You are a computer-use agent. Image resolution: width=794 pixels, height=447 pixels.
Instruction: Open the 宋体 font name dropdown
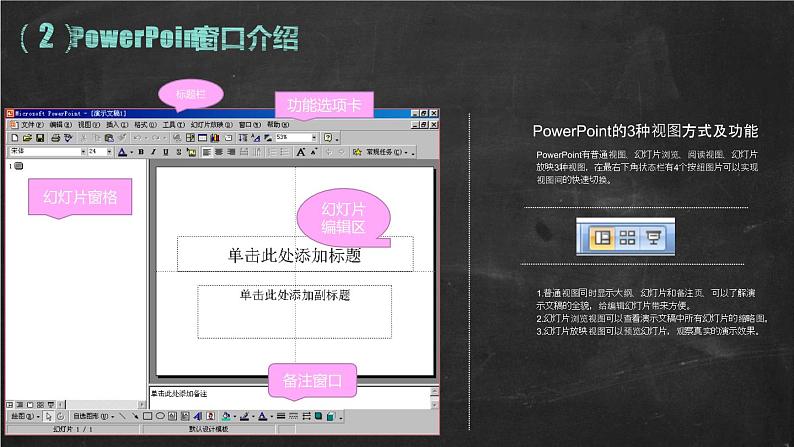coord(84,151)
